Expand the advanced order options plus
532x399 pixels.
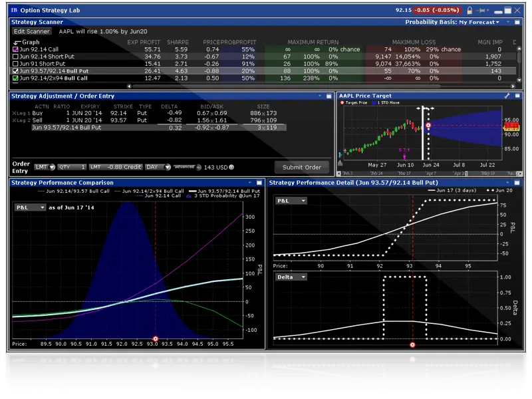[198, 168]
